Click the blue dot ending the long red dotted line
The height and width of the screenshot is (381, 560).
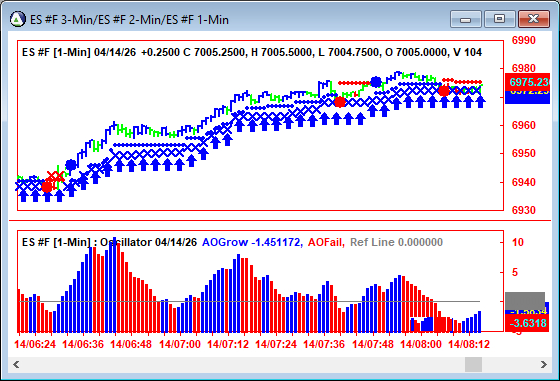point(376,82)
